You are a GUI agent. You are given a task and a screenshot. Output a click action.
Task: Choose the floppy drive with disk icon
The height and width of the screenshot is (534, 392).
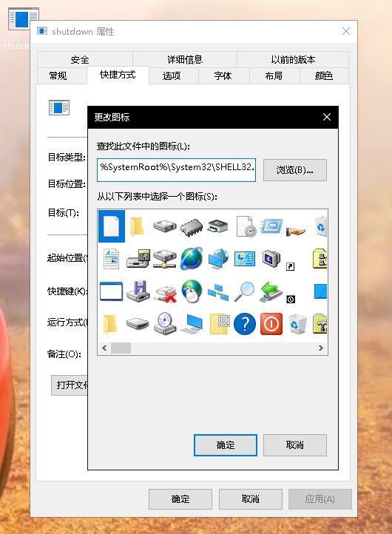138,259
